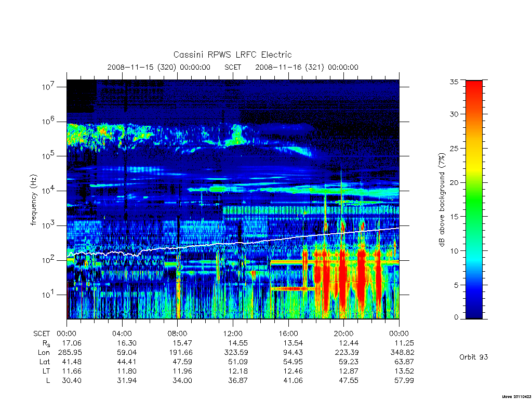The image size is (532, 399).
Task: Click the white trace line on the spectrogram
Action: coord(233,243)
